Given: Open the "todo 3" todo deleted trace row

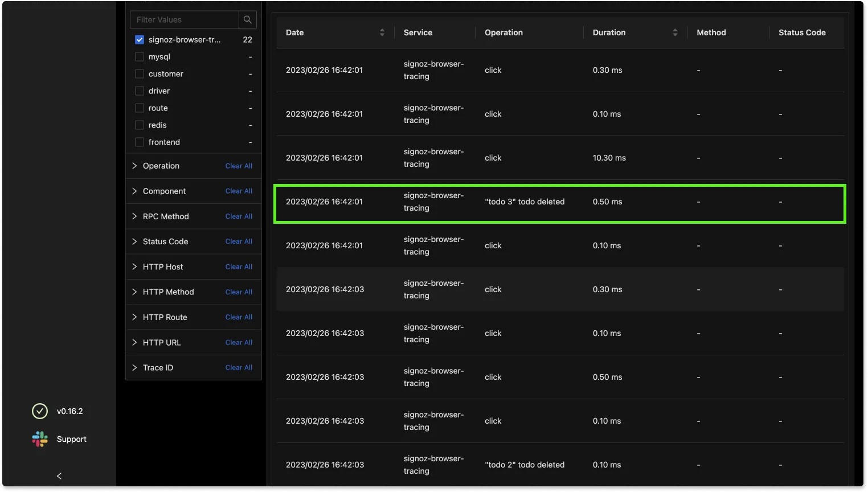Looking at the screenshot, I should pos(524,202).
